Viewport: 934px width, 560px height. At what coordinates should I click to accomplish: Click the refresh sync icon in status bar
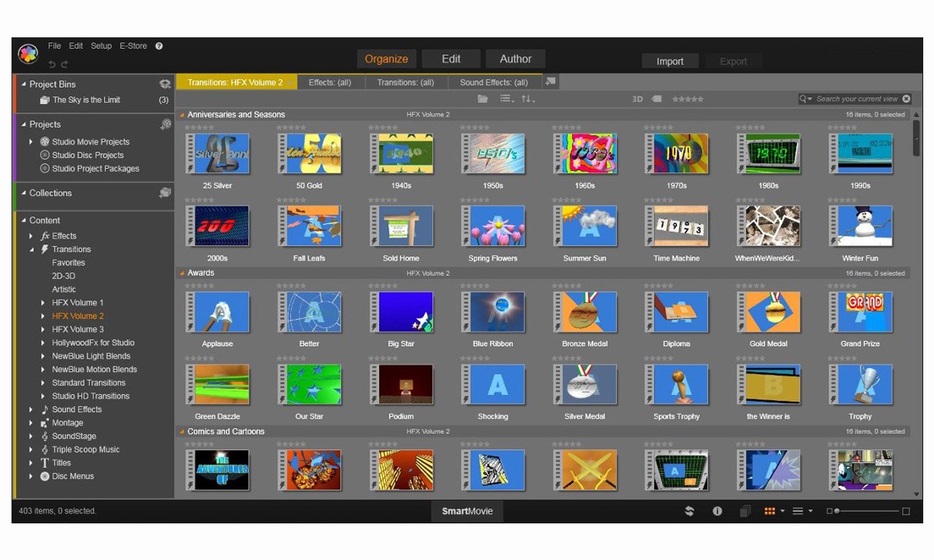pyautogui.click(x=689, y=511)
